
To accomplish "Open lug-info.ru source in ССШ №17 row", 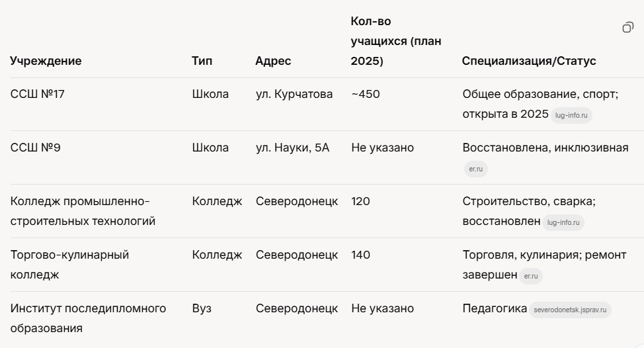I will [571, 115].
